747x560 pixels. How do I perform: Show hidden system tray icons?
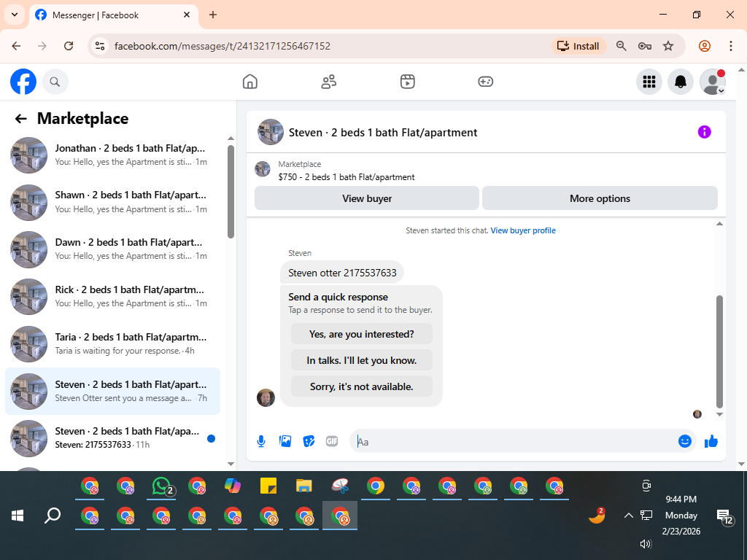point(628,516)
